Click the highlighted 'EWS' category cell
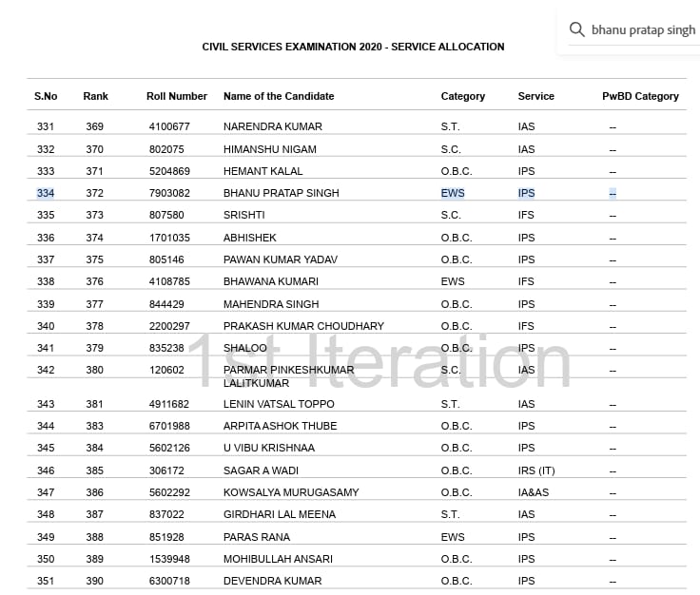This screenshot has height=595, width=700. [x=453, y=193]
